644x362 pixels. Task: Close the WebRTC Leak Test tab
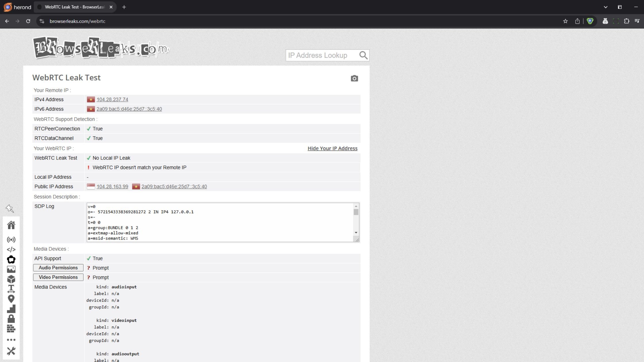(x=111, y=7)
